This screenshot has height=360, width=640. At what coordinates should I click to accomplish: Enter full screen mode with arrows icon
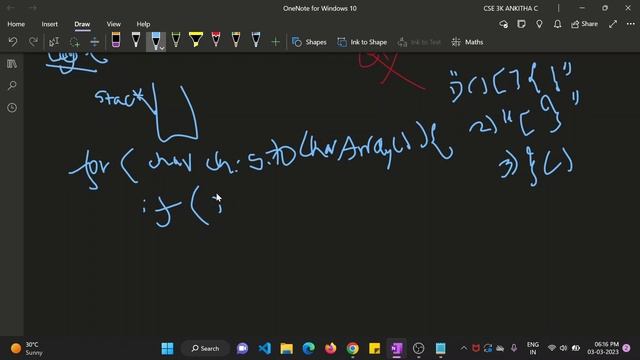tap(613, 24)
